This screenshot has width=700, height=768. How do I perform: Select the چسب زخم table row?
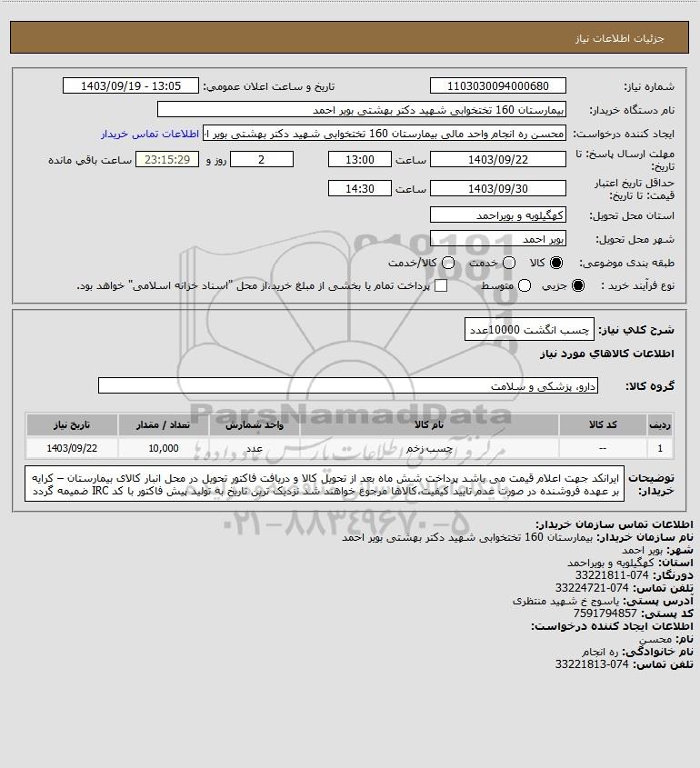pos(350,448)
